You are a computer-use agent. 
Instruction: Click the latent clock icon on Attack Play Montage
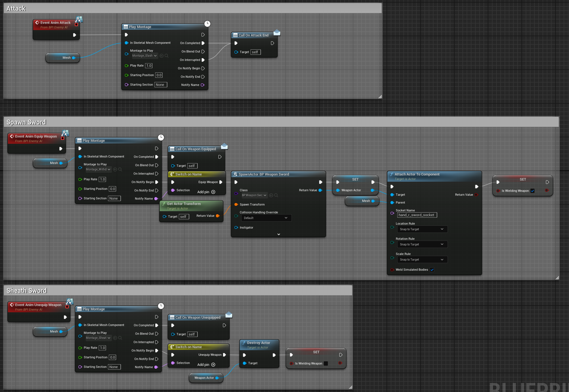pos(207,24)
